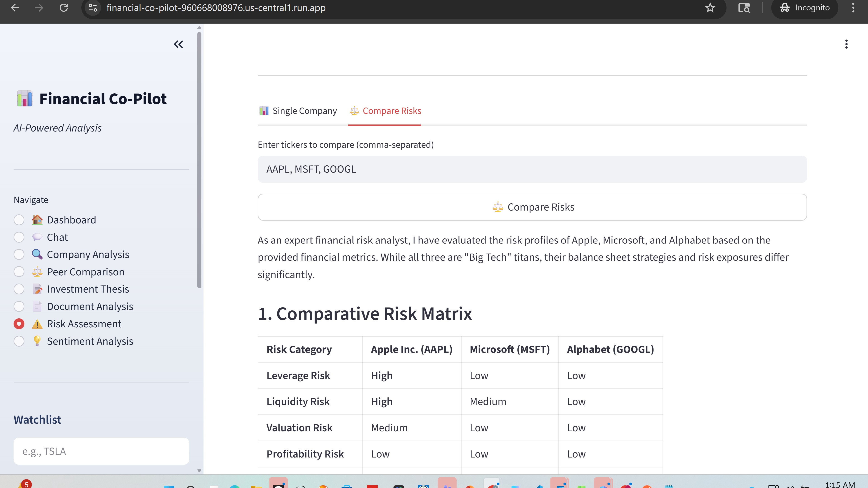Click the Incognito profile indicator
Screen dimensions: 868x488
tap(805, 8)
